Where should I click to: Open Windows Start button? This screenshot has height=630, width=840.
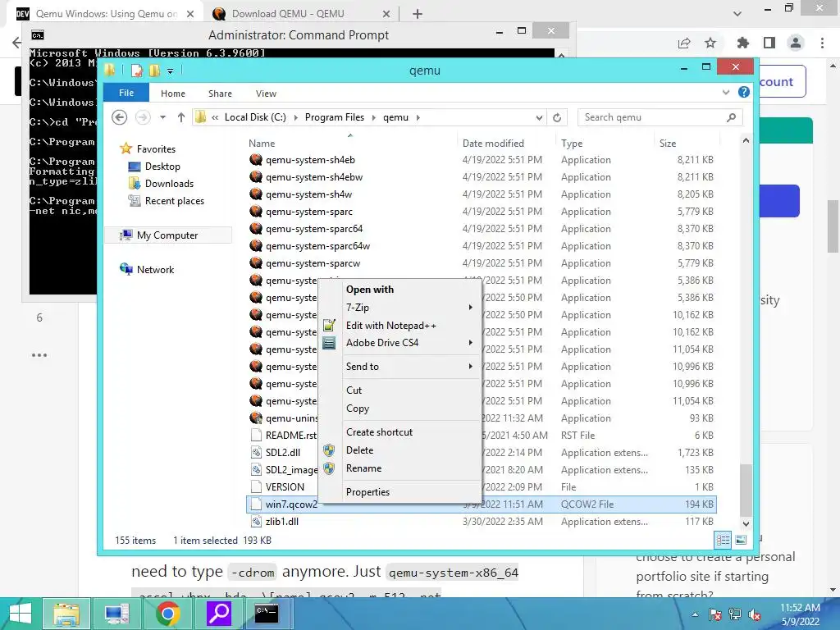point(21,614)
